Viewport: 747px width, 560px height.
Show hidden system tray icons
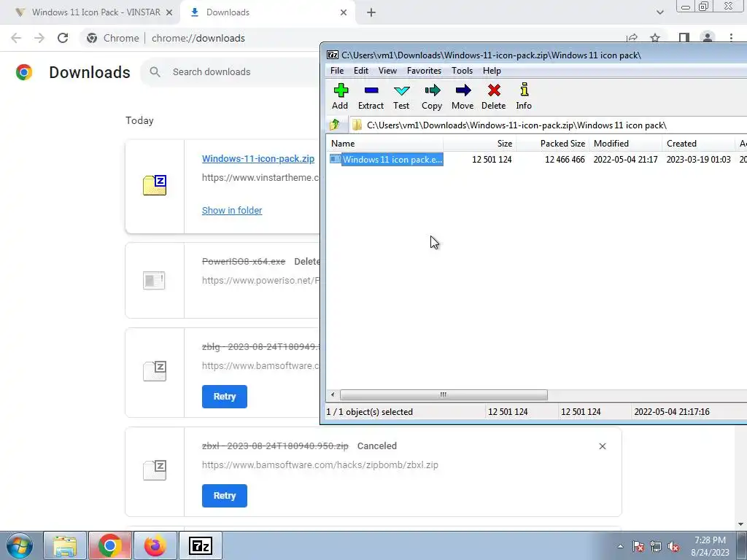coord(620,547)
